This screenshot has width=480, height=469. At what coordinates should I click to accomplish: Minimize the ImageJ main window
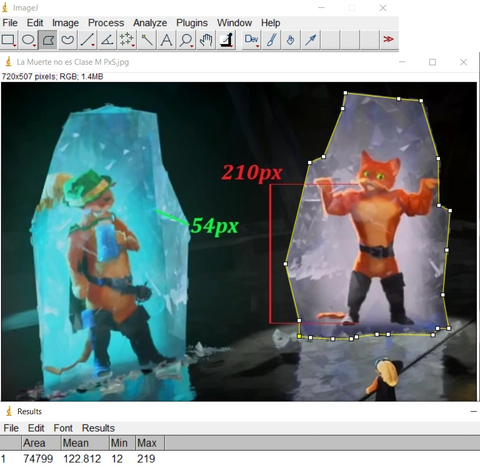point(321,8)
